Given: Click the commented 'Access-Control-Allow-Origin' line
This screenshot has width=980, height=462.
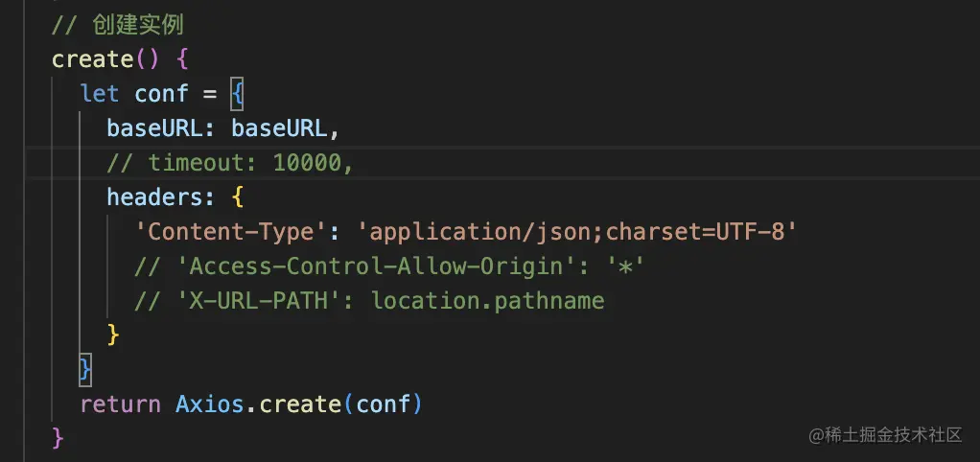Looking at the screenshot, I should (389, 266).
